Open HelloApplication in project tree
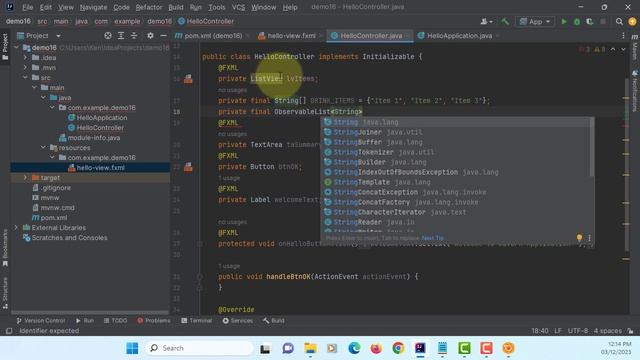Image resolution: width=640 pixels, height=360 pixels. point(102,118)
